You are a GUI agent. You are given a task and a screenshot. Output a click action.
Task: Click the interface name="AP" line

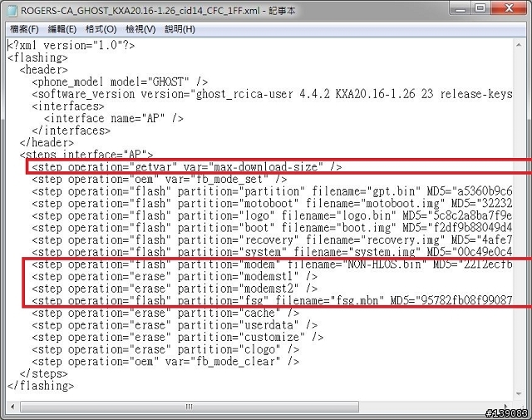(114, 118)
